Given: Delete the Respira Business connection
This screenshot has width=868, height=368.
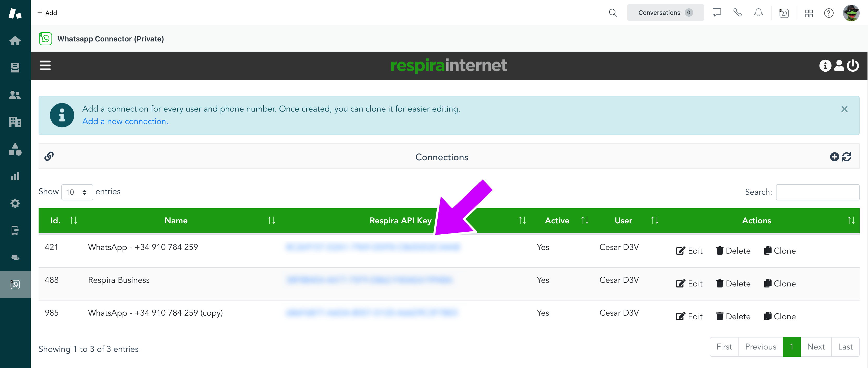Looking at the screenshot, I should coord(733,283).
